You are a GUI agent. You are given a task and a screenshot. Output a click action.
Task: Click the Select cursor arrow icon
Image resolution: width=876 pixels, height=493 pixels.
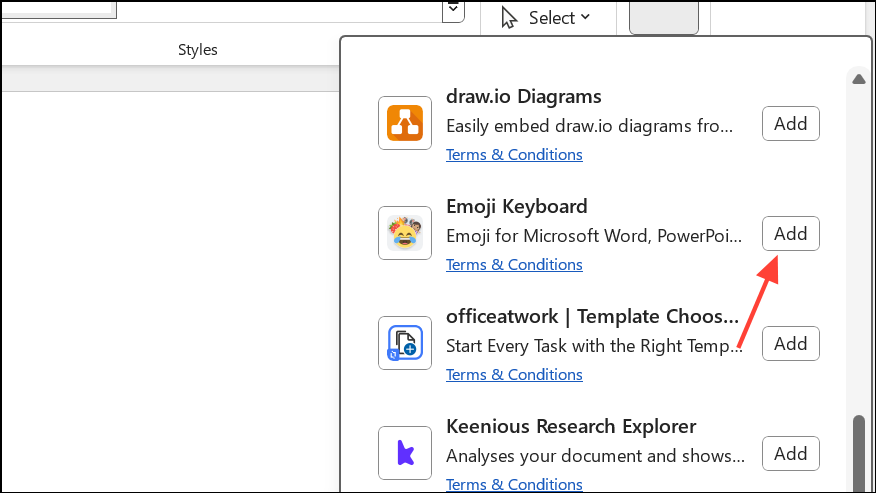point(508,17)
